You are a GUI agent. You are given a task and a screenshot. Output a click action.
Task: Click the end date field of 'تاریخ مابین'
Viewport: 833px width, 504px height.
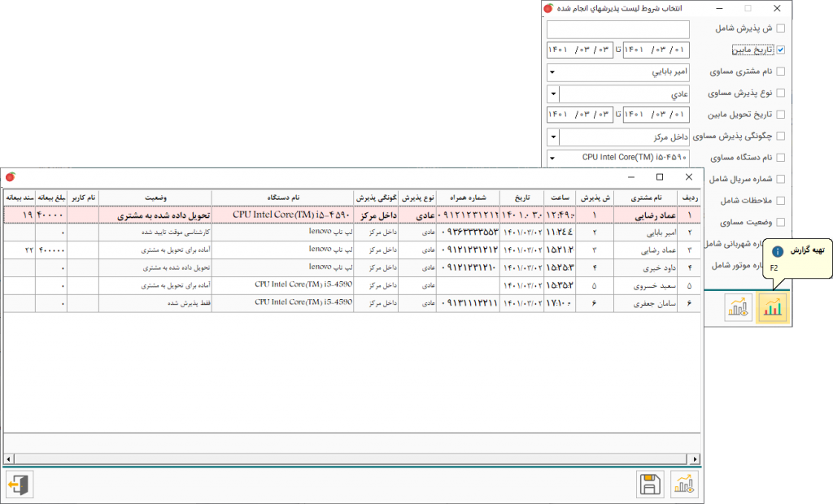click(579, 50)
